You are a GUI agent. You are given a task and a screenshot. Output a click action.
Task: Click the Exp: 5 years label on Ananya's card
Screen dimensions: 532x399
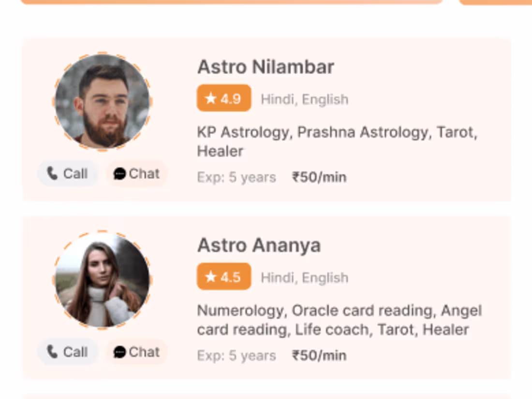[236, 355]
